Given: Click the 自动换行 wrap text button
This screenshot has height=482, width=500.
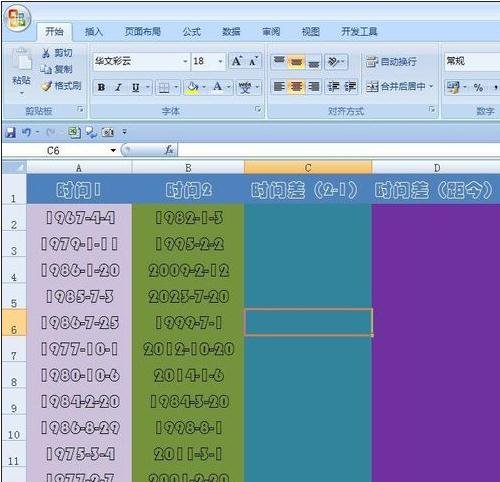Looking at the screenshot, I should click(x=391, y=62).
